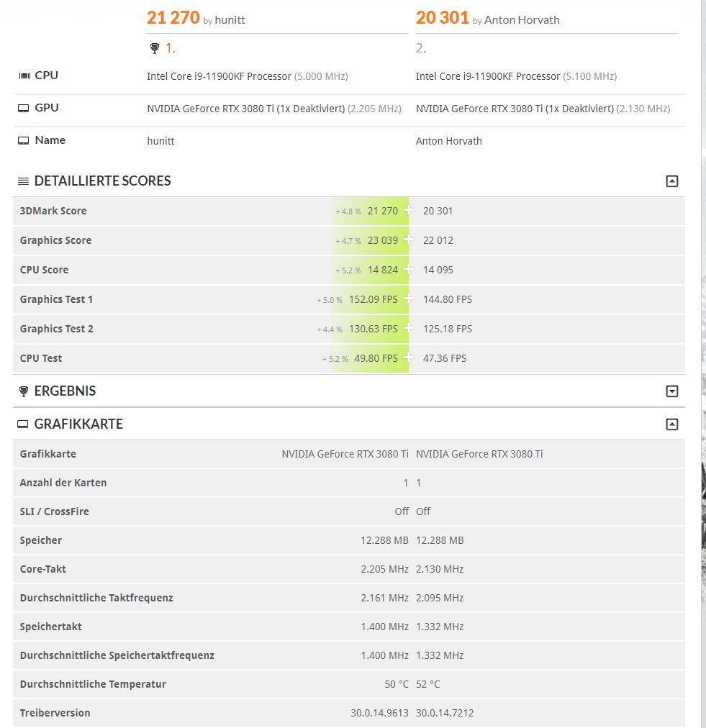This screenshot has height=728, width=706.
Task: Open the Anton Horvath profile by the top score
Action: [522, 20]
